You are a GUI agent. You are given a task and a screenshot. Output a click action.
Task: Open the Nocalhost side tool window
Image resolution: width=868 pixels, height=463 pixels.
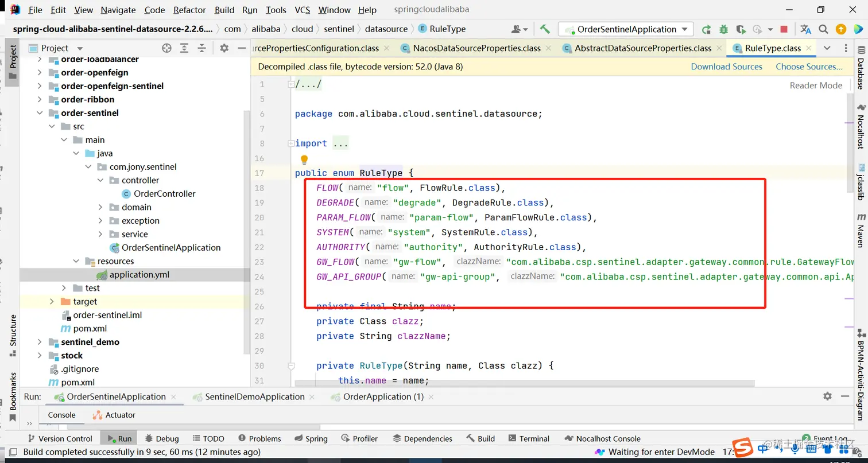861,127
